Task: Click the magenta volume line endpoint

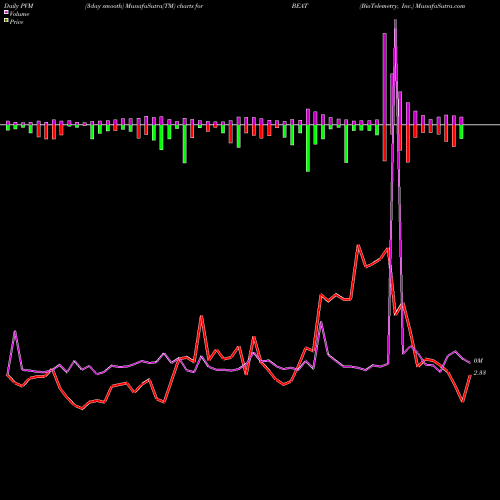Action: pos(470,363)
